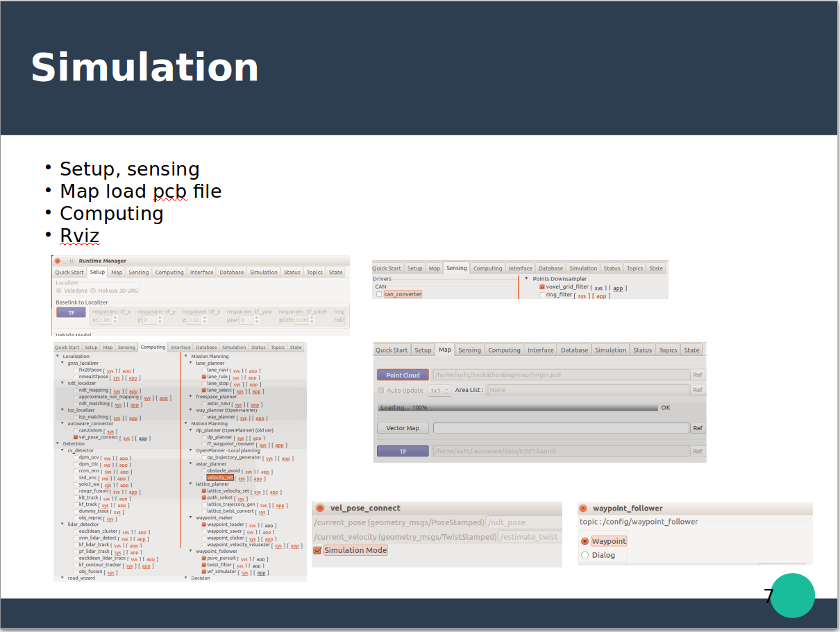This screenshot has height=632, width=840.
Task: Open the Simulation tab in the Map panel
Action: point(610,350)
